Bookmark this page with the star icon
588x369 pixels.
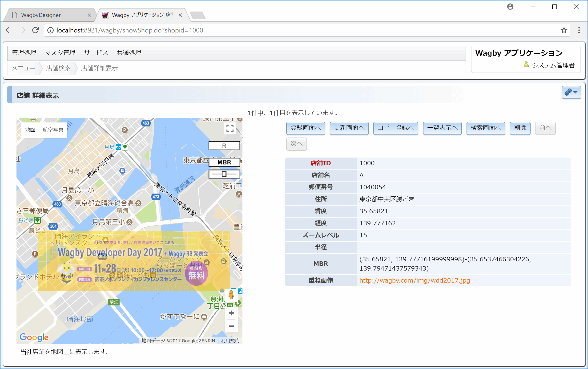tap(564, 30)
